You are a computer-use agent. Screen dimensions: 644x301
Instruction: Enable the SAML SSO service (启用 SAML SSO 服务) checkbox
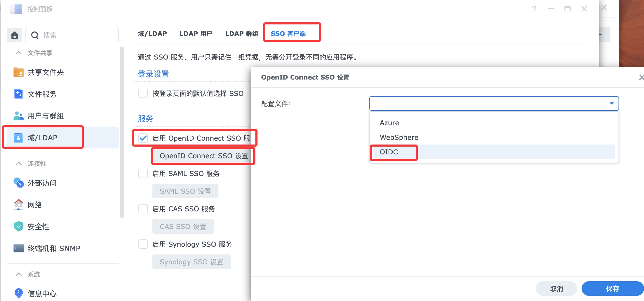[x=143, y=173]
